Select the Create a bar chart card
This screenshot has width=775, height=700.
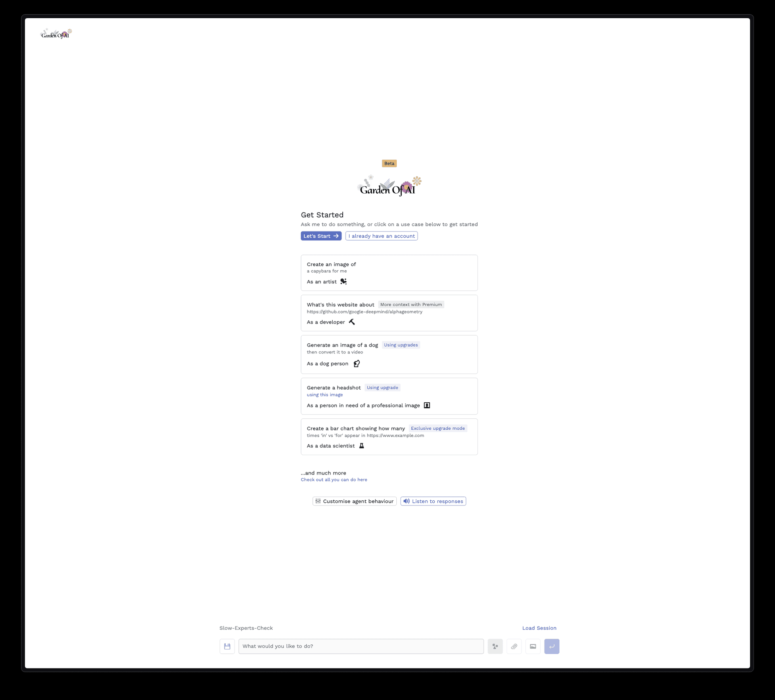(x=389, y=437)
